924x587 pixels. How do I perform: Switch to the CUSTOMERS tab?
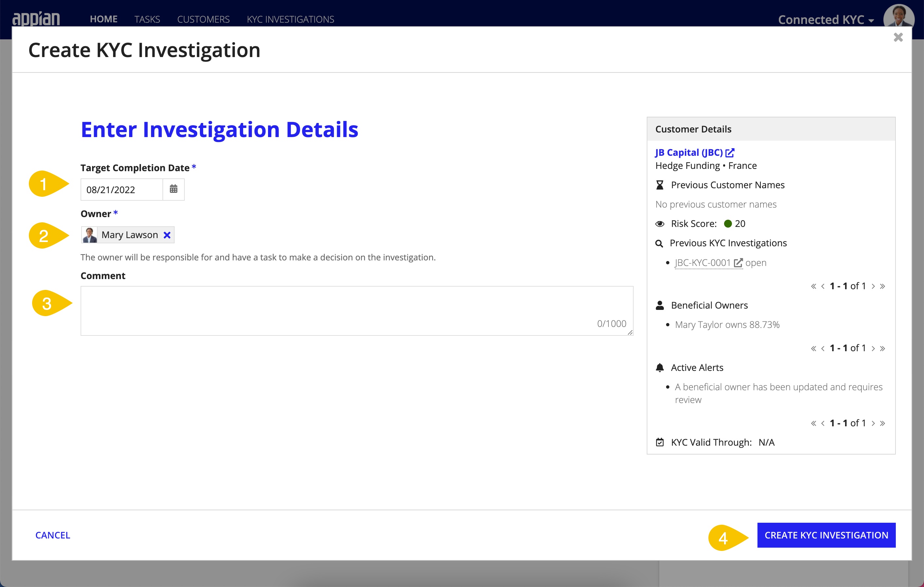pyautogui.click(x=203, y=19)
